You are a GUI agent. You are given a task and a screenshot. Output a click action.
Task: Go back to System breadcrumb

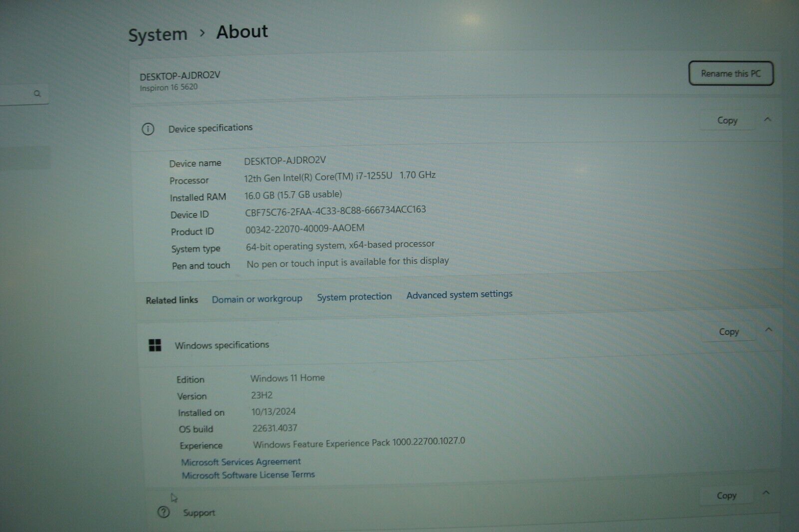pos(158,35)
